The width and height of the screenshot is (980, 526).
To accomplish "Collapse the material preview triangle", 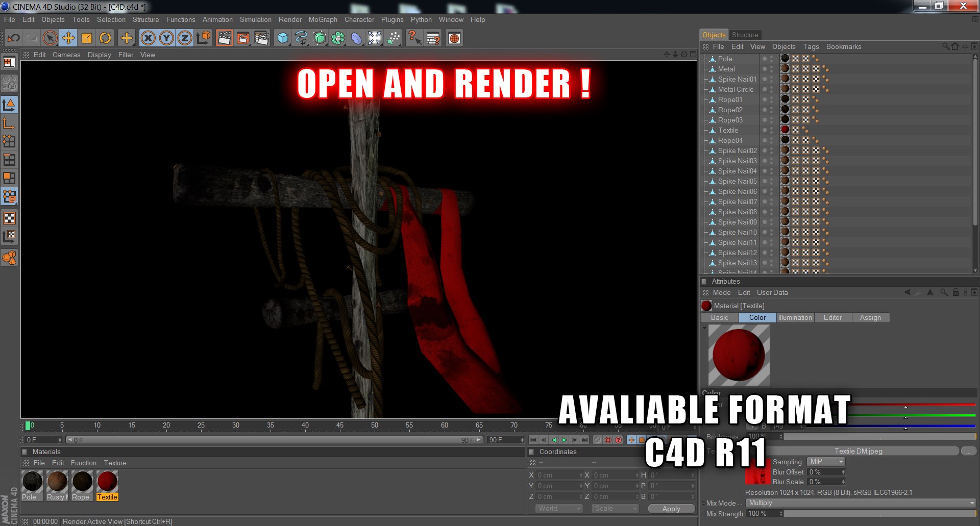I will pyautogui.click(x=704, y=328).
